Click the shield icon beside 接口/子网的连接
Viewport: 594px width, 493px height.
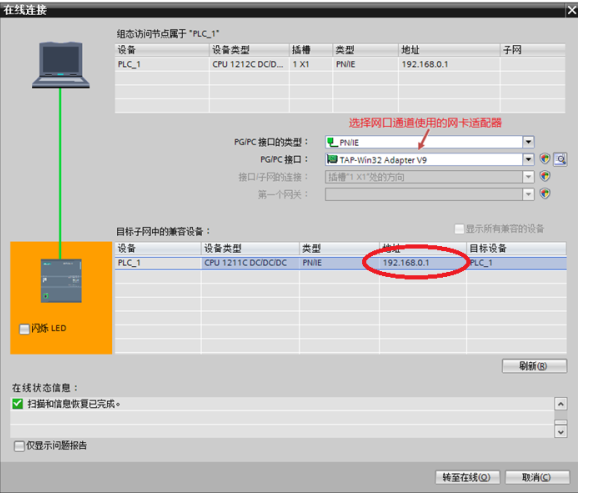pos(545,176)
